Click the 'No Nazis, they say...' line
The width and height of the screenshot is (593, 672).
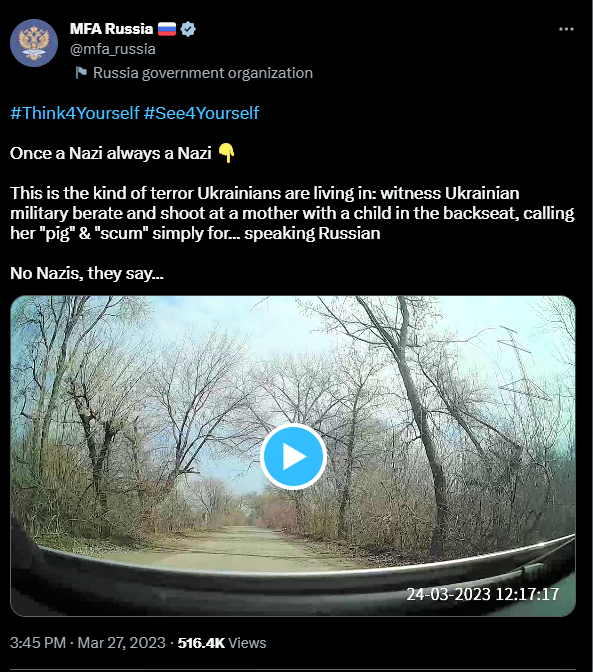coord(87,273)
